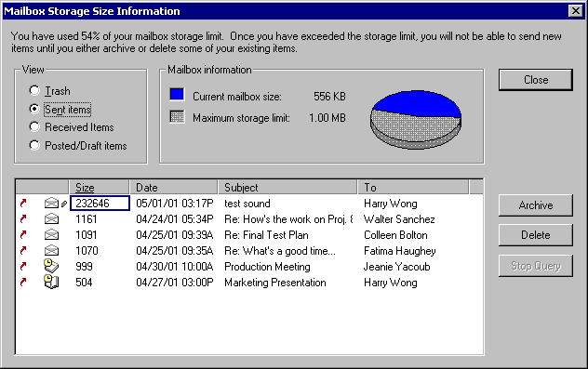Click the blue current mailbox size swatch

click(x=177, y=95)
